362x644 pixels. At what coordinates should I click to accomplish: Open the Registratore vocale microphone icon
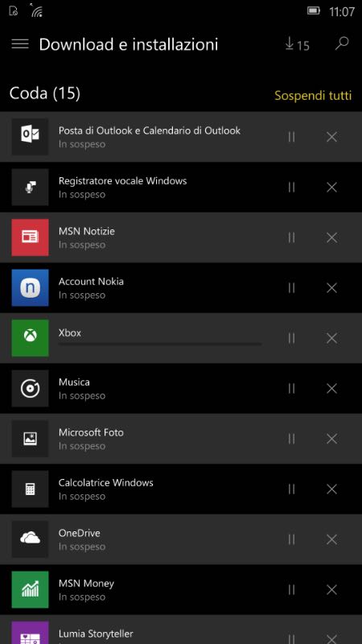(30, 188)
